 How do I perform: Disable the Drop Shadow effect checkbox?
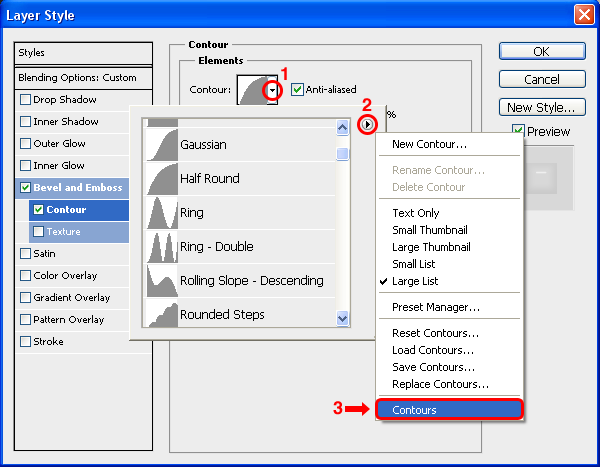click(x=26, y=100)
